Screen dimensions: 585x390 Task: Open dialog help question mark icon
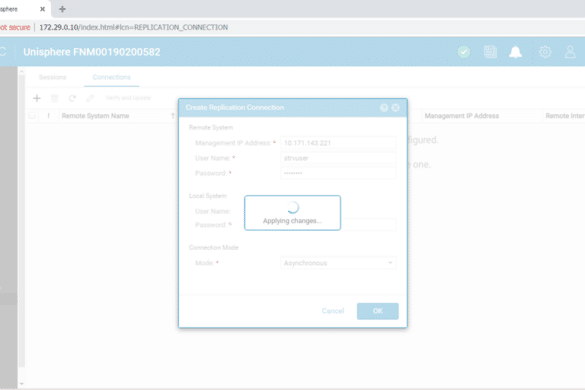[384, 107]
